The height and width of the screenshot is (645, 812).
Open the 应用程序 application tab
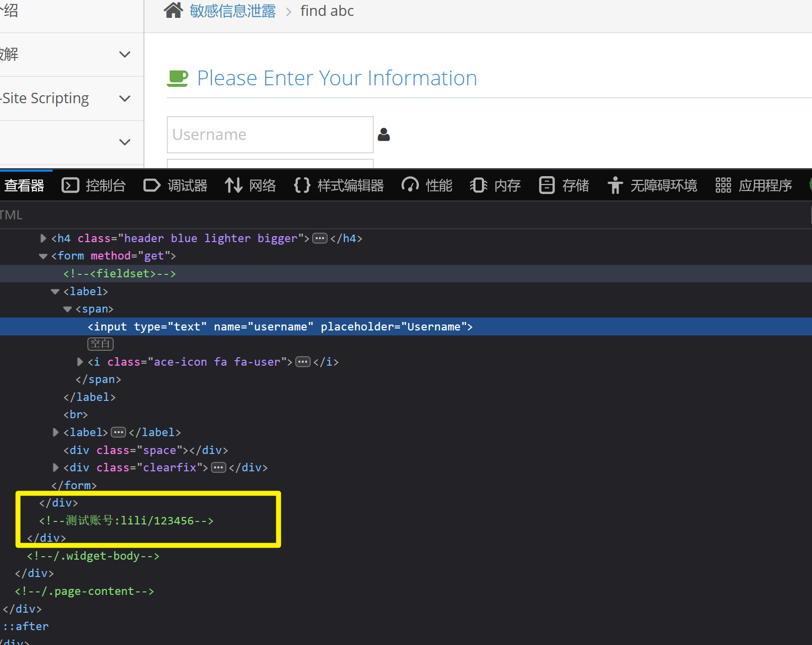[x=765, y=186]
